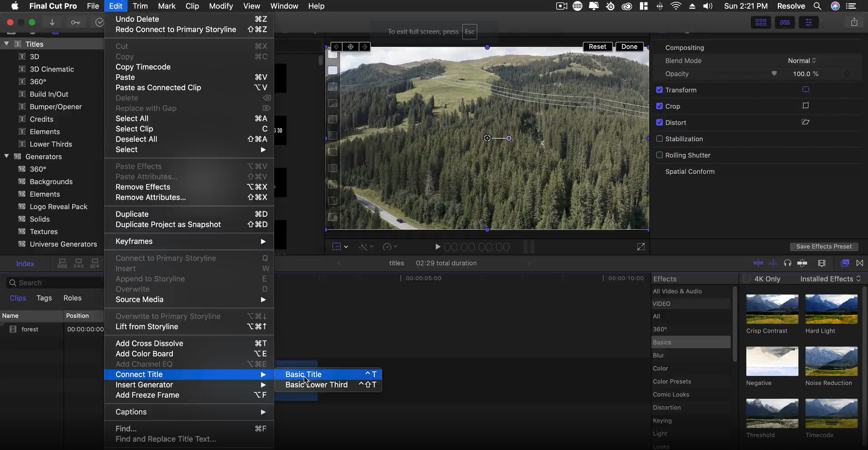This screenshot has height=450, width=868.
Task: Switch to the Tags tab
Action: 44,298
